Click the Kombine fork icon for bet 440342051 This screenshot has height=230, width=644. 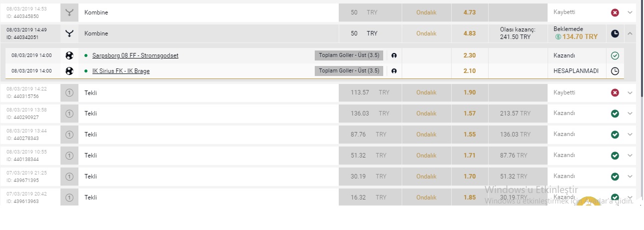tap(69, 33)
